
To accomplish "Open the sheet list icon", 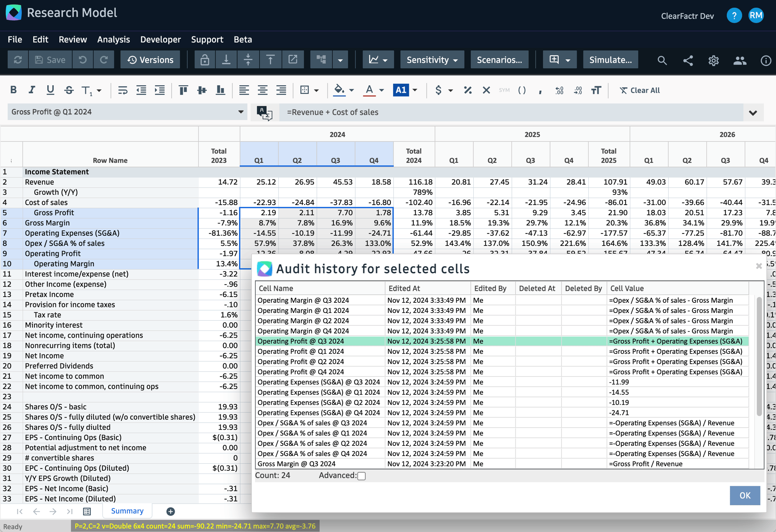I will click(87, 511).
